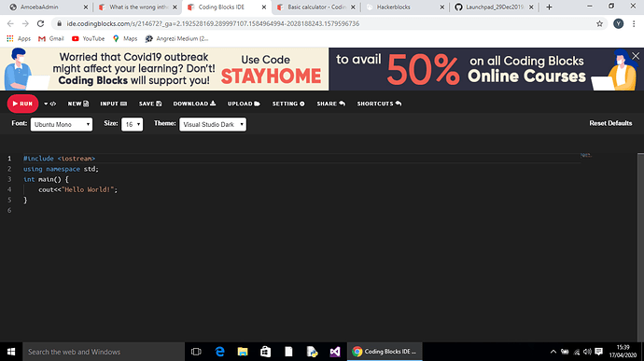Open the Python taskbar icon
This screenshot has height=361, width=644.
(312, 352)
